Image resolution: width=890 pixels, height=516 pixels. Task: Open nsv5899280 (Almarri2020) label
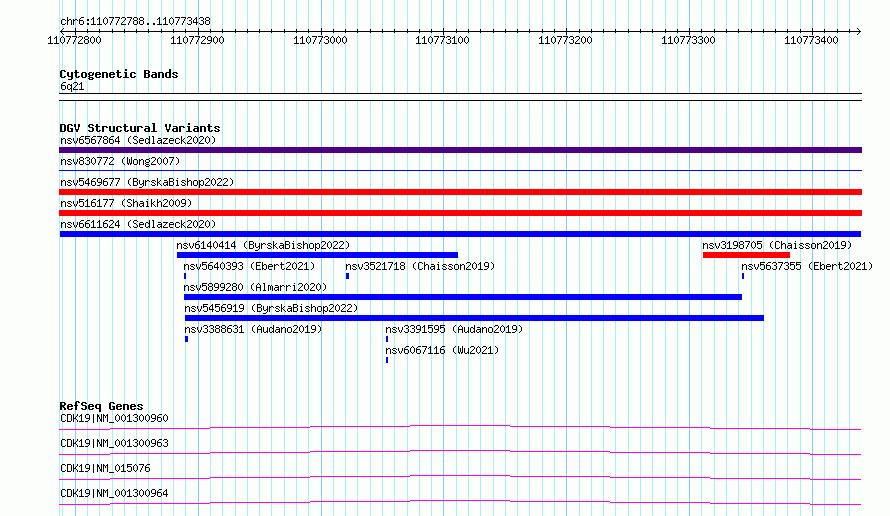point(255,287)
